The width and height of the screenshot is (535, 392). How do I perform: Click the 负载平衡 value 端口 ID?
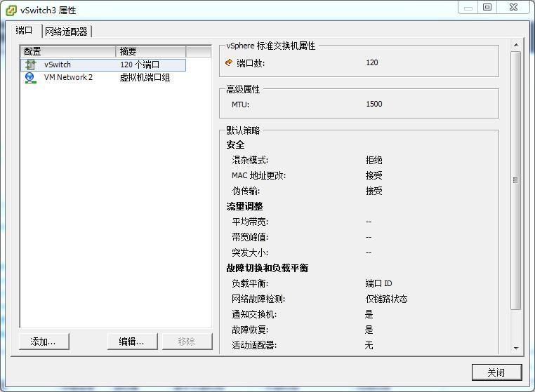(378, 283)
